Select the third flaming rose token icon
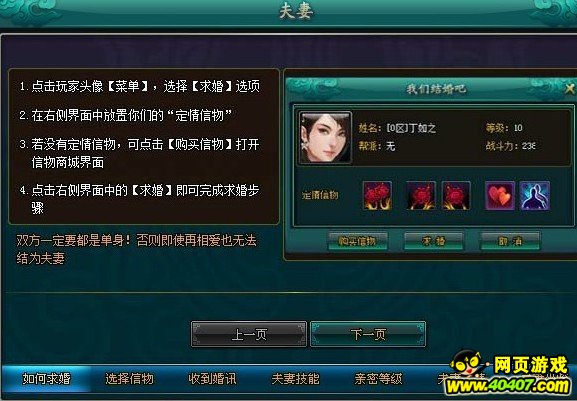This screenshot has height=401, width=577. [456, 195]
